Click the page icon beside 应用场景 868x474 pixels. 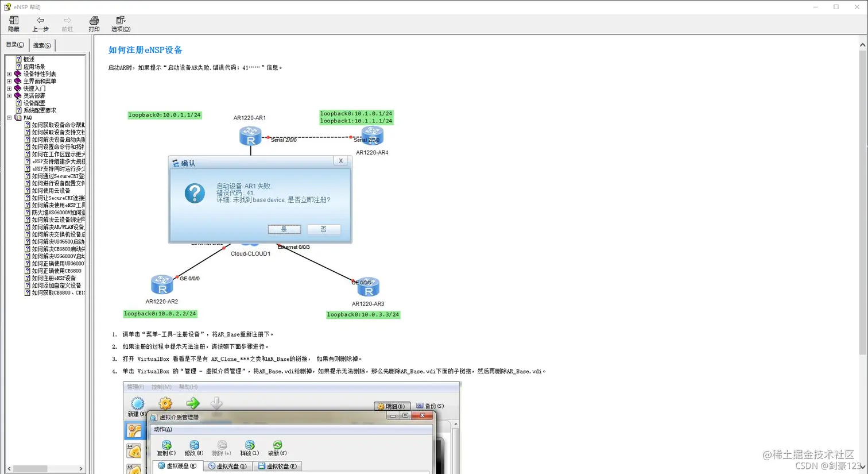tap(18, 67)
